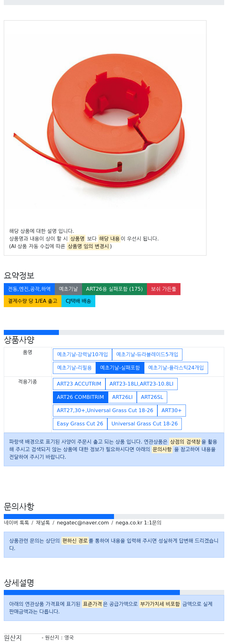Open the ART26용 실패포함 (175) green tag
Viewport: 228px width, 644px height.
pos(114,289)
